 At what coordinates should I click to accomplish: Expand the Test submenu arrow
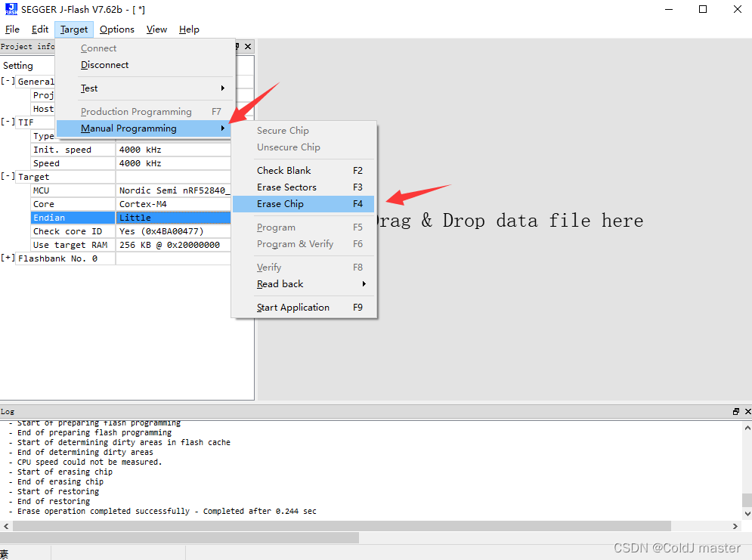[x=222, y=88]
